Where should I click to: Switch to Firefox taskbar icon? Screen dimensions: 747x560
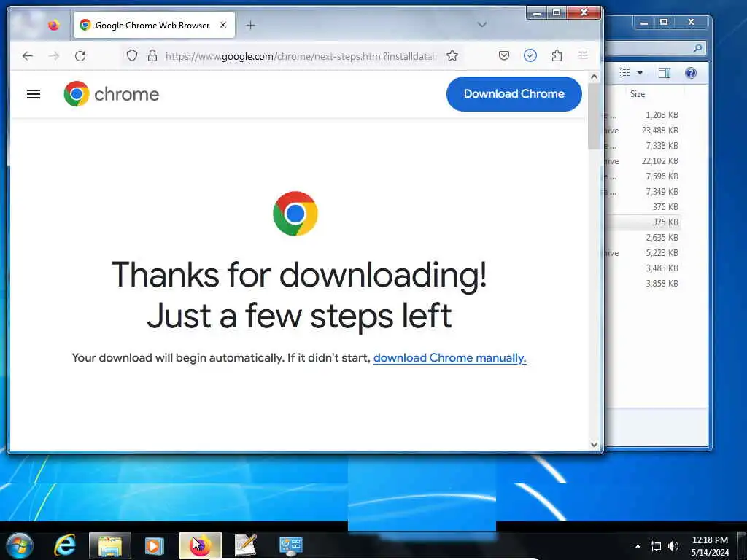pos(201,545)
